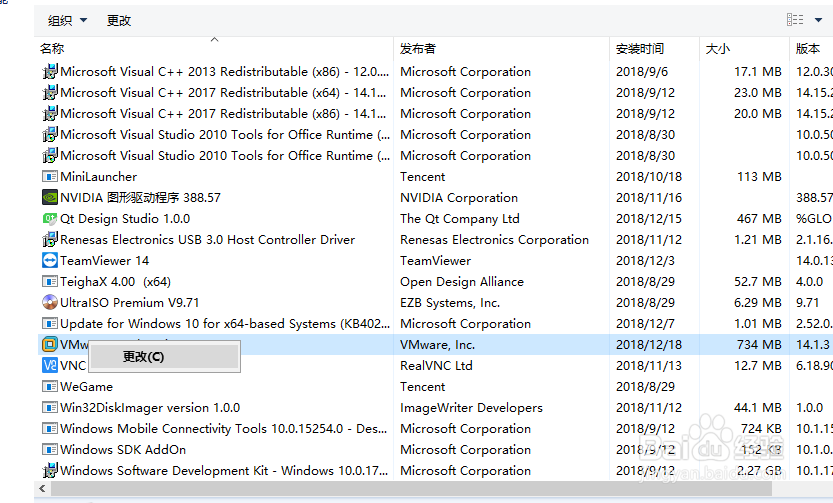Screen dimensions: 833x503
Task: Click the VMware Workstation icon
Action: (x=50, y=344)
